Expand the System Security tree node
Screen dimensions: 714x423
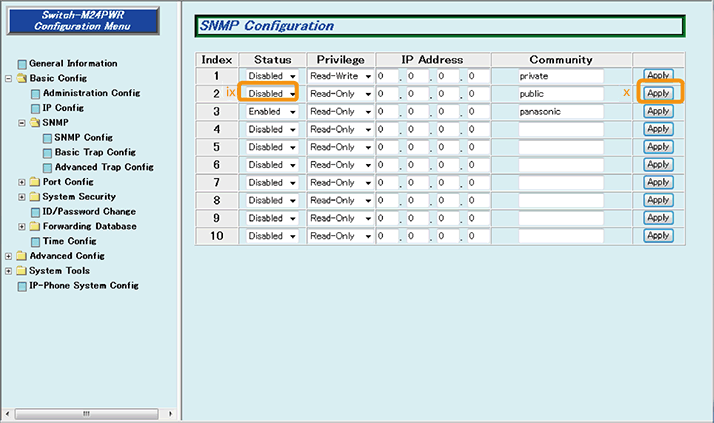coord(21,197)
